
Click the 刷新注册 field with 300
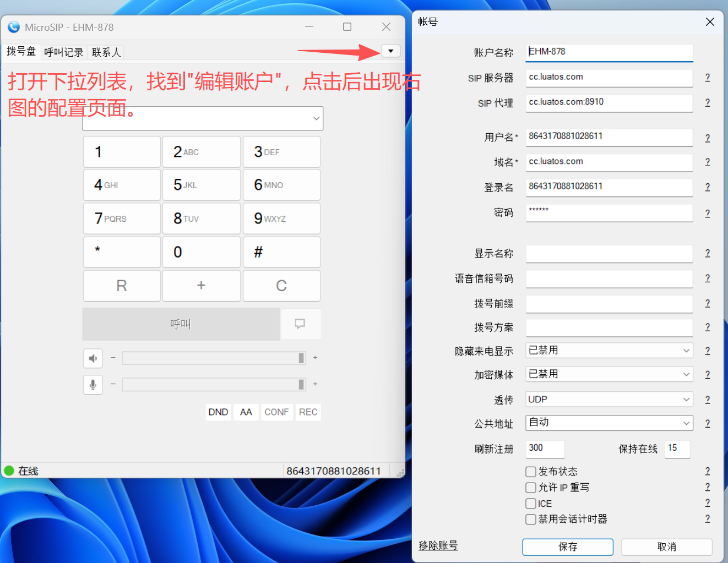(x=545, y=449)
